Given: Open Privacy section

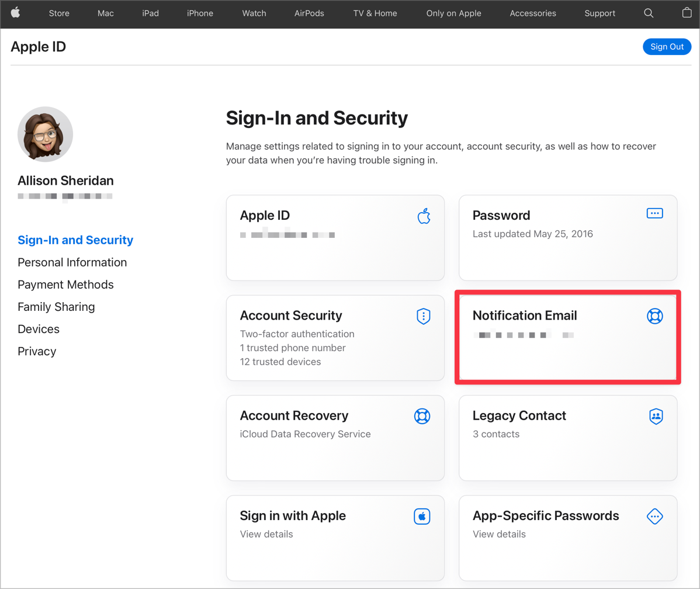Looking at the screenshot, I should pos(37,351).
